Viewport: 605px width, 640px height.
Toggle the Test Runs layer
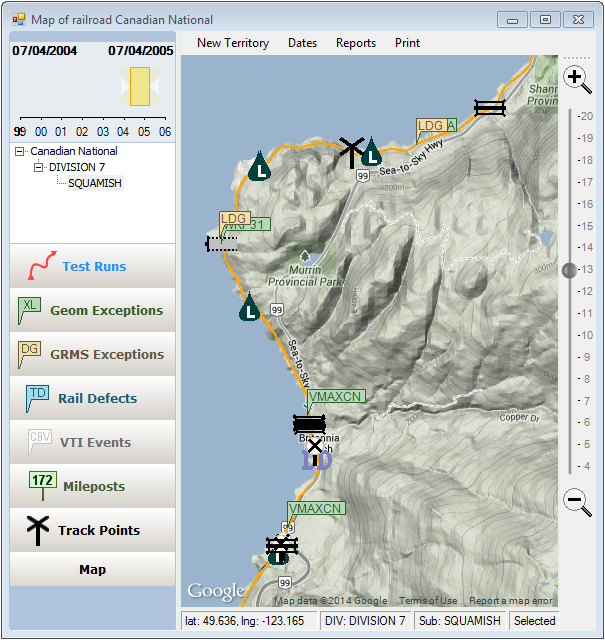[93, 266]
